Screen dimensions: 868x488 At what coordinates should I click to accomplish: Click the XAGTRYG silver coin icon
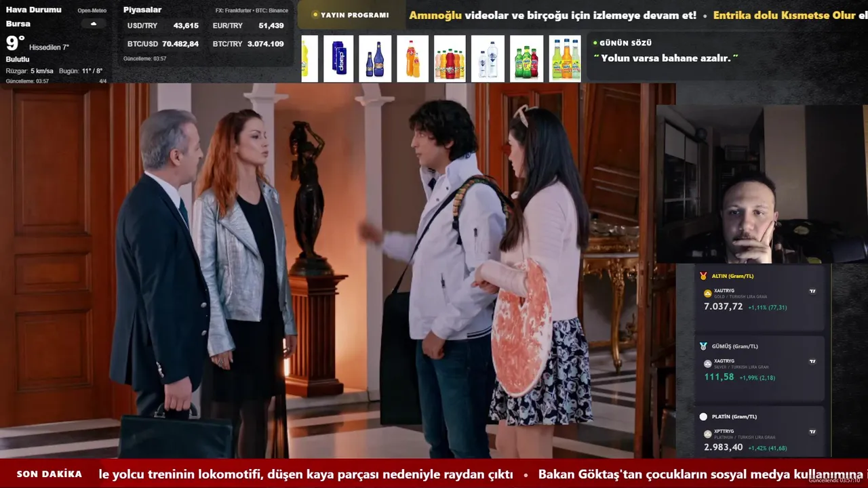point(708,364)
